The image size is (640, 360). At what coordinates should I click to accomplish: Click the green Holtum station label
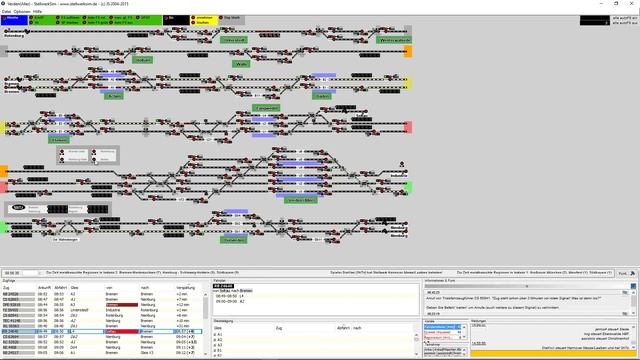coord(142,60)
